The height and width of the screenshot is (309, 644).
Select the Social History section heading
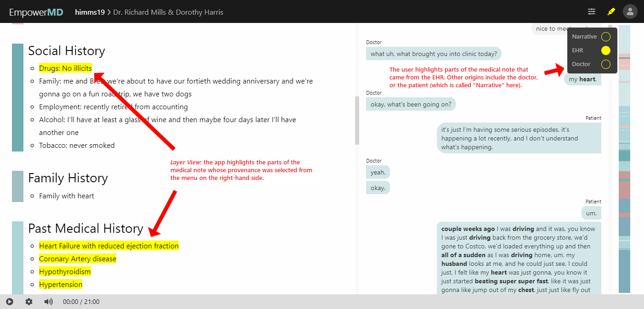click(x=67, y=51)
